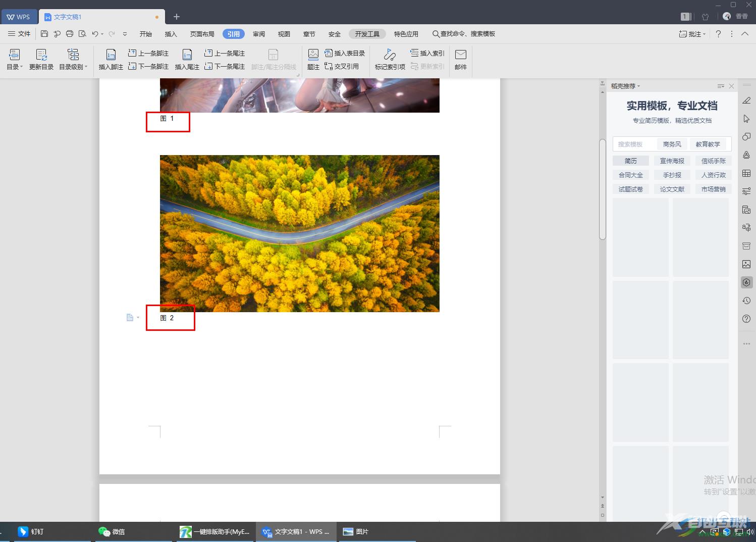Collapse the ribbon with the chevron arrow

pyautogui.click(x=745, y=34)
